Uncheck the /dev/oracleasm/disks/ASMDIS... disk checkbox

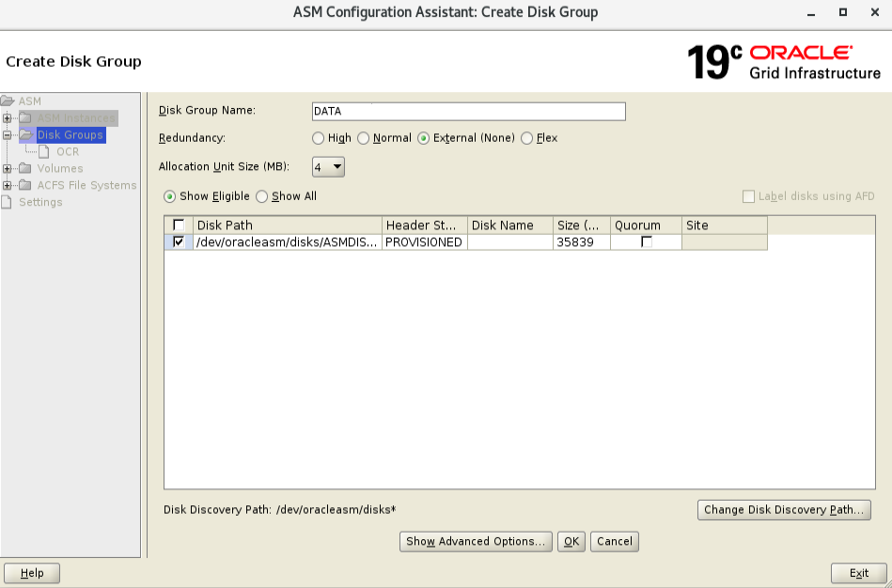coord(179,242)
